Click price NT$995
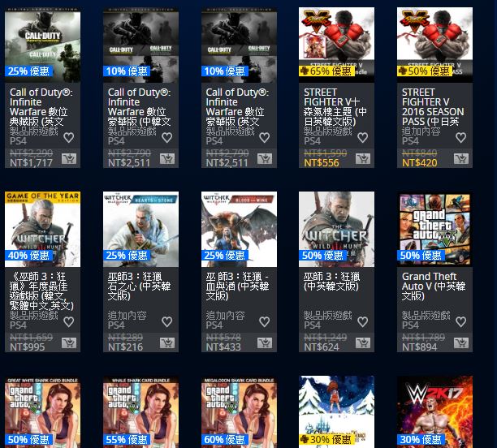 (28, 347)
